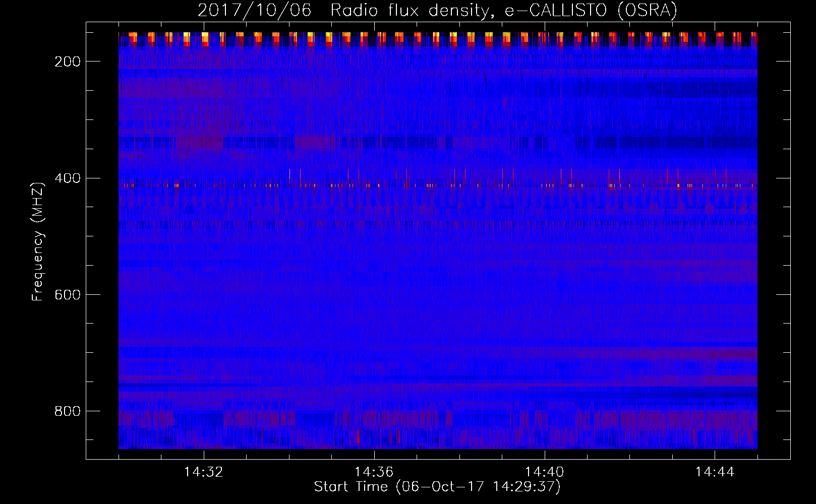Image resolution: width=816 pixels, height=504 pixels.
Task: Click the bright red burst near 850 MHz
Action: click(x=358, y=436)
